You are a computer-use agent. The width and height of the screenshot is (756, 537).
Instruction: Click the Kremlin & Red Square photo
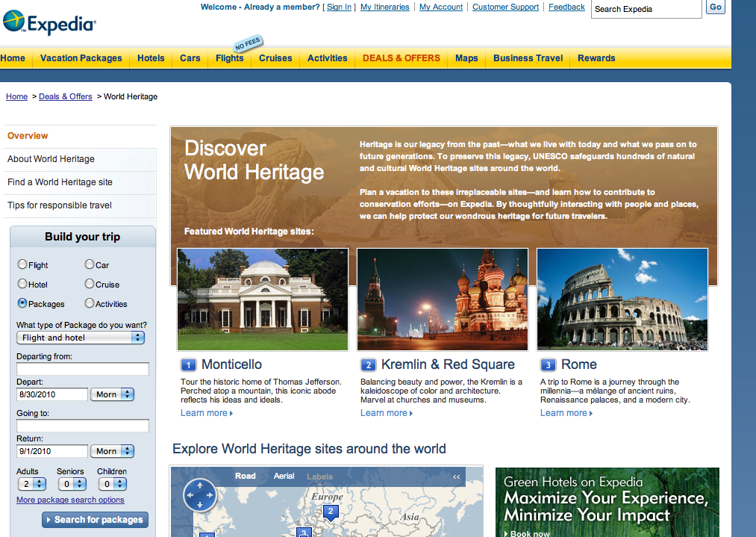[x=443, y=299]
